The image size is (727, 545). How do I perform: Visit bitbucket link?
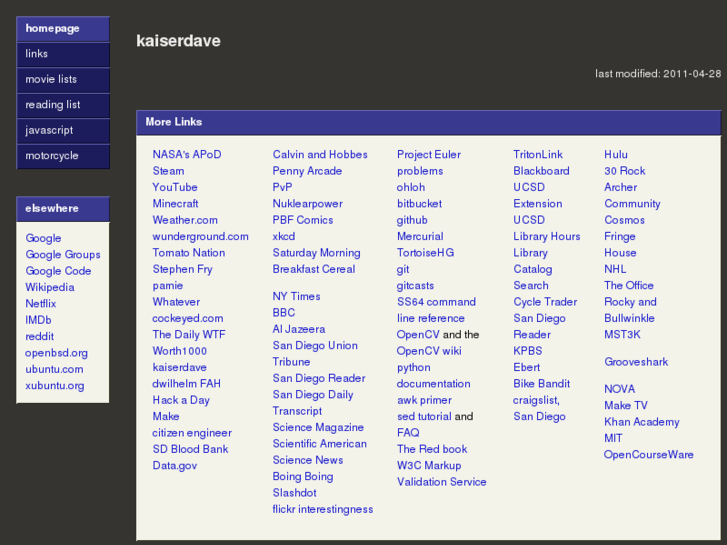419,204
